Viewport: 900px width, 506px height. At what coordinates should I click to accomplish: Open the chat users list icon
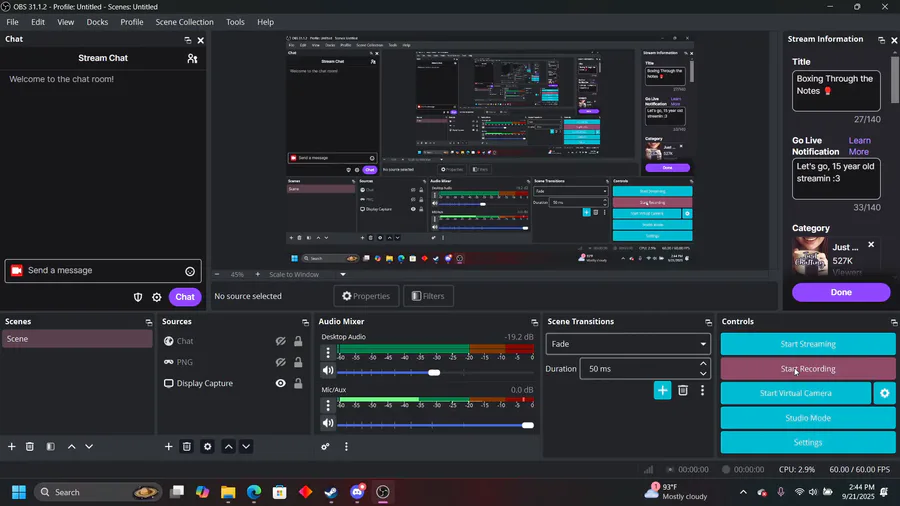192,59
